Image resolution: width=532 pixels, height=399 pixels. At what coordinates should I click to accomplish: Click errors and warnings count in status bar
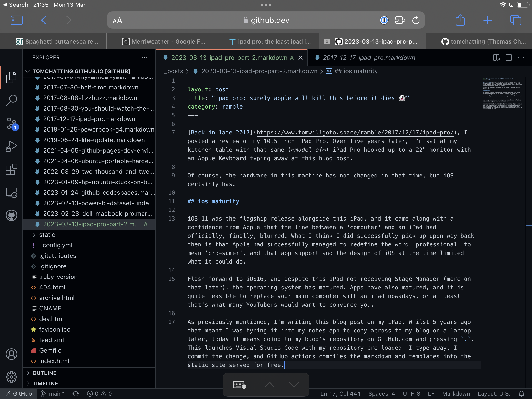[99, 394]
